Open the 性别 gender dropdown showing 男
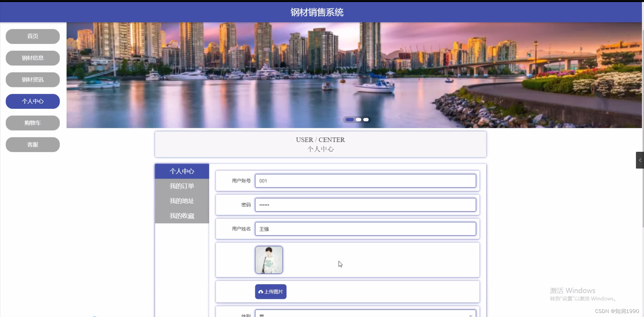This screenshot has height=317, width=644. pyautogui.click(x=365, y=314)
